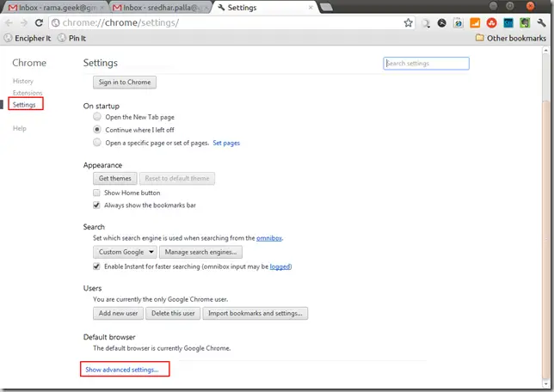Screen dimensions: 554x392
Task: Click the browser forward arrow
Action: pos(24,23)
